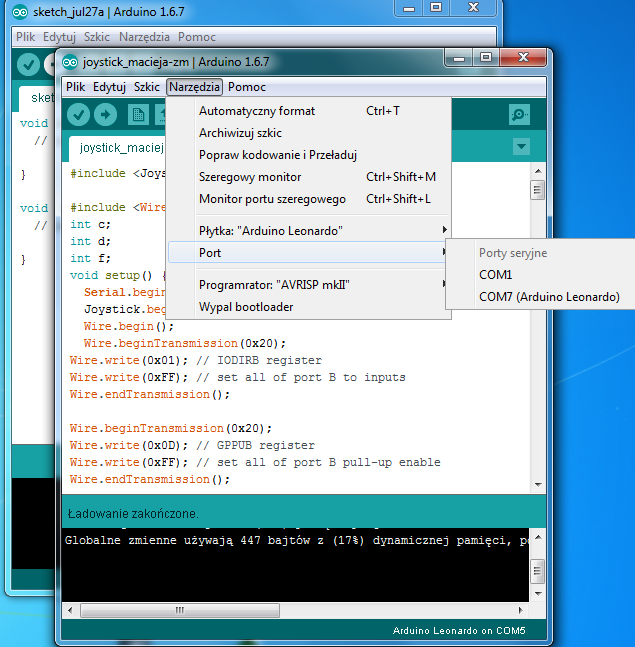635x647 pixels.
Task: Open the tab dropdown arrow below Serial Monitor
Action: 520,147
